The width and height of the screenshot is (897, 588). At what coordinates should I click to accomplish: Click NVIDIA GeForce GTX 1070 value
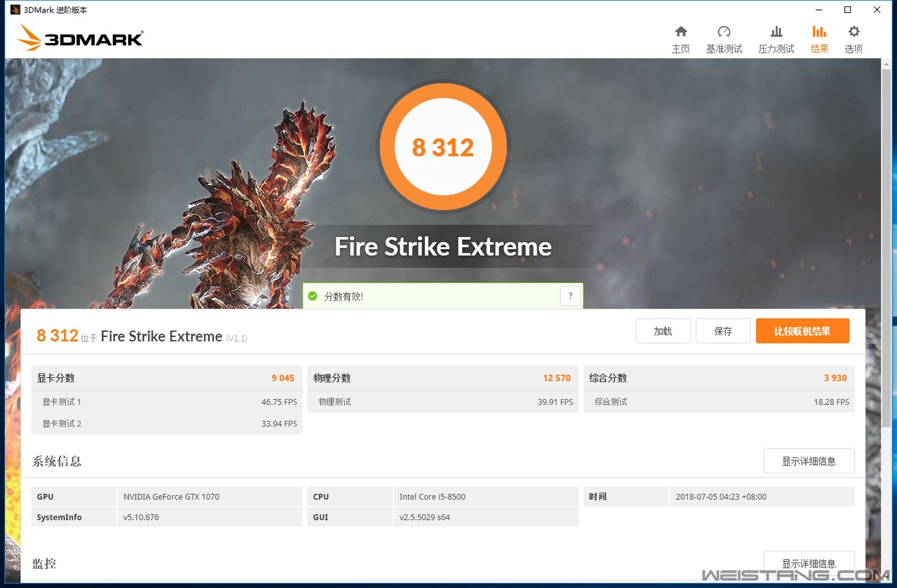171,497
